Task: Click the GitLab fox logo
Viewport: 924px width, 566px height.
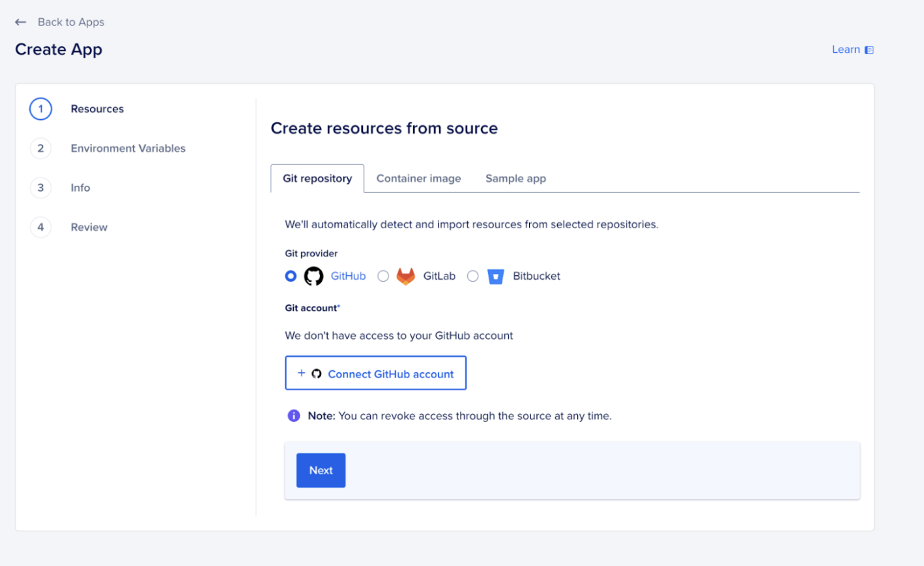Action: tap(406, 276)
